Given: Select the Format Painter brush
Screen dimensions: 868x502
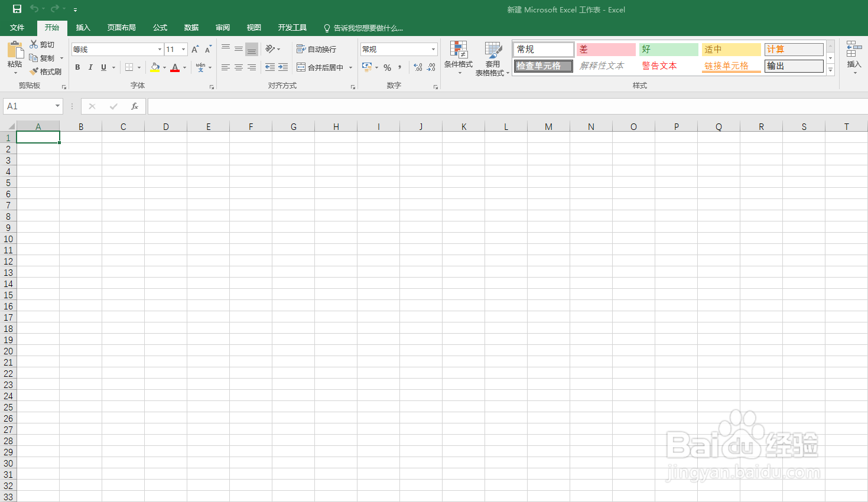Looking at the screenshot, I should tap(34, 71).
